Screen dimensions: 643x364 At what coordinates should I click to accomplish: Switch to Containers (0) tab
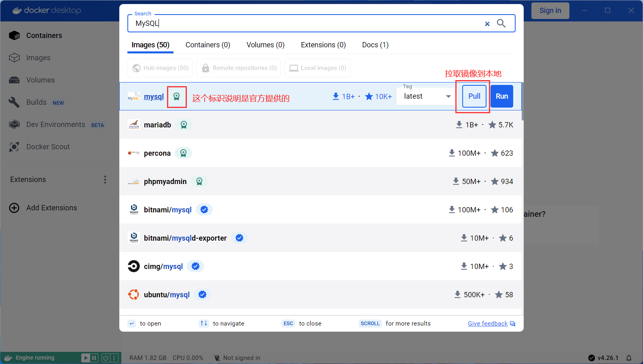(208, 45)
